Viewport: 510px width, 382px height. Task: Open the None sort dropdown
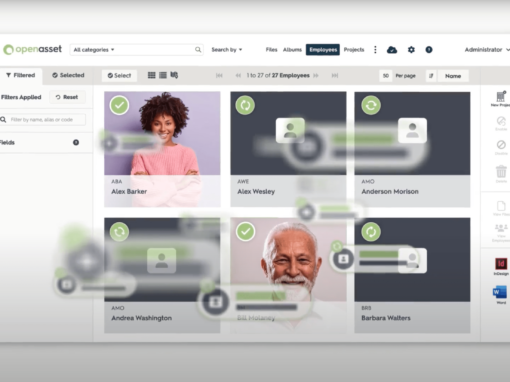[453, 76]
